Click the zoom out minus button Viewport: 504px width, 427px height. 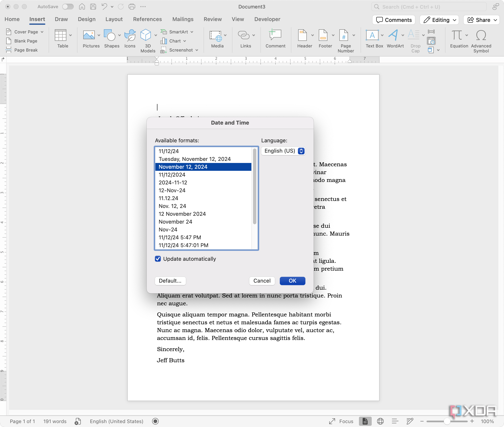click(x=422, y=421)
